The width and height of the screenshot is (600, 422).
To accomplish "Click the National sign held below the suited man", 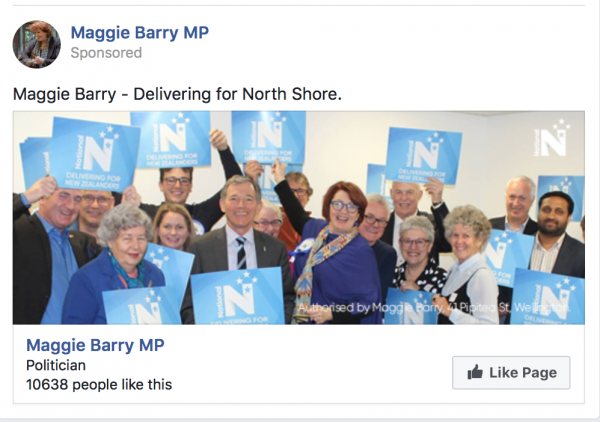I will coord(238,297).
